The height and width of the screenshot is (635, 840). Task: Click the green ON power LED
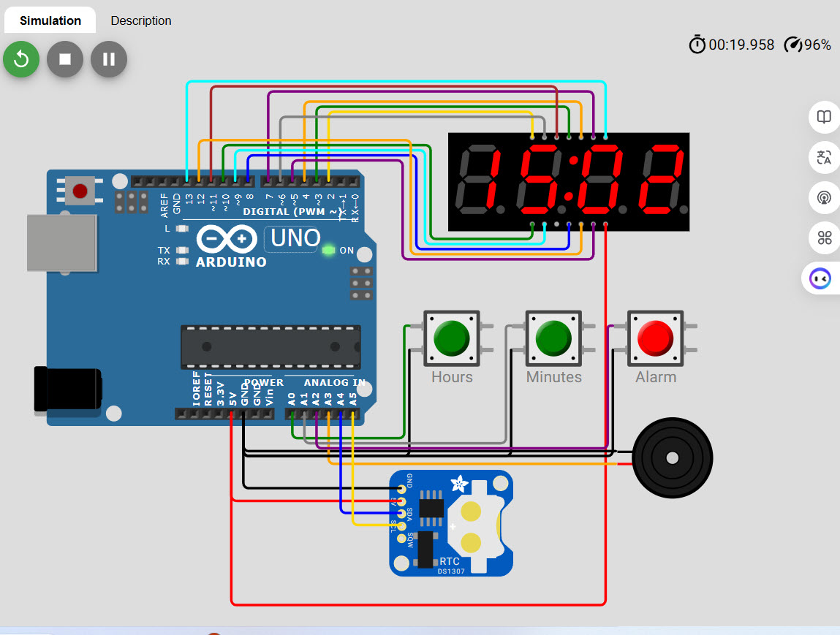click(328, 250)
